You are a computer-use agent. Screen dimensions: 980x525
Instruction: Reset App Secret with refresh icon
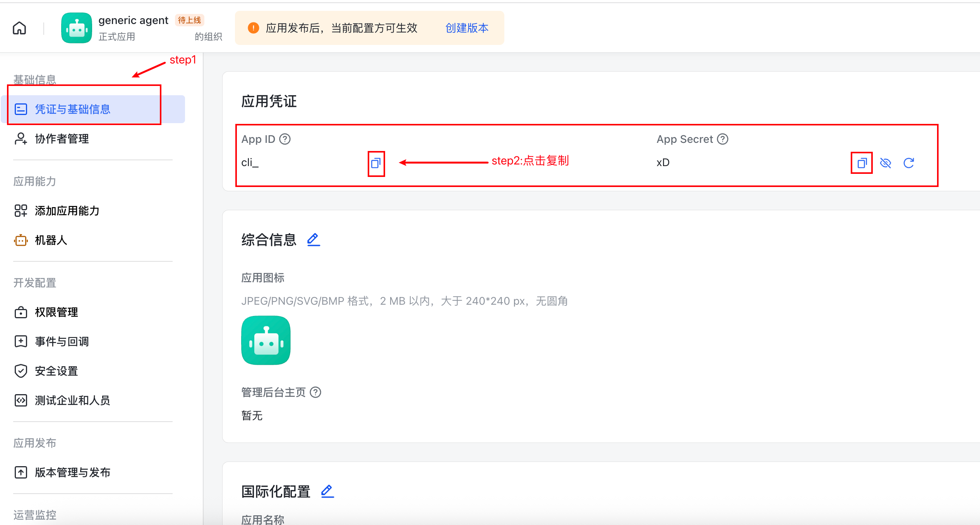point(909,163)
